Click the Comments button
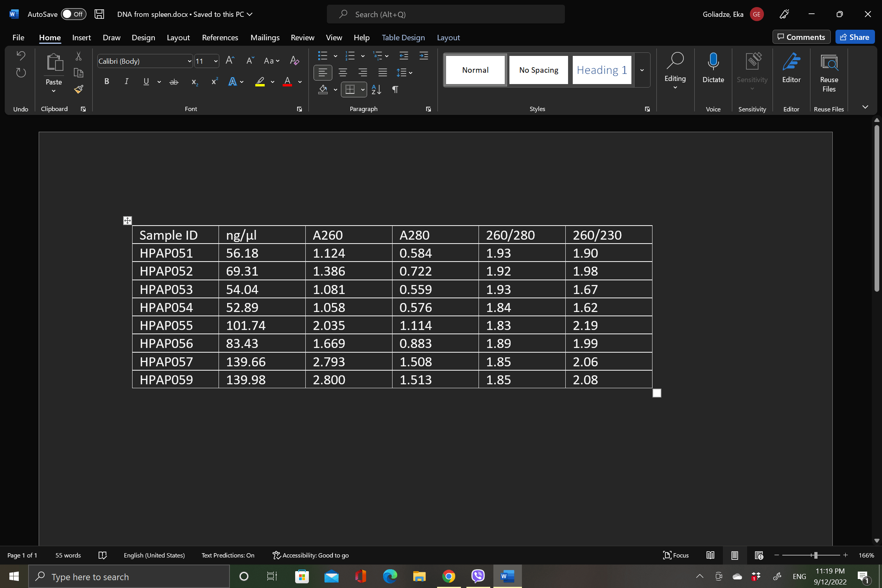 [x=801, y=37]
